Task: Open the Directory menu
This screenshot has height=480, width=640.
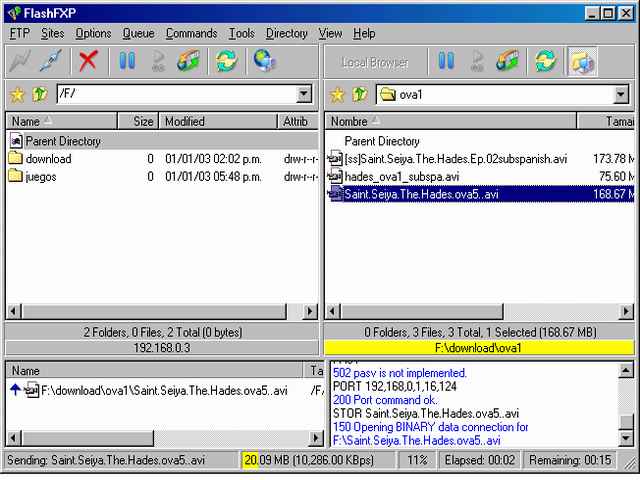Action: [x=287, y=33]
